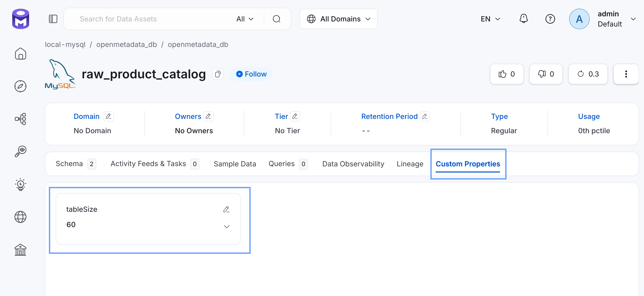Select the Explore compass icon in the sidebar

click(20, 86)
